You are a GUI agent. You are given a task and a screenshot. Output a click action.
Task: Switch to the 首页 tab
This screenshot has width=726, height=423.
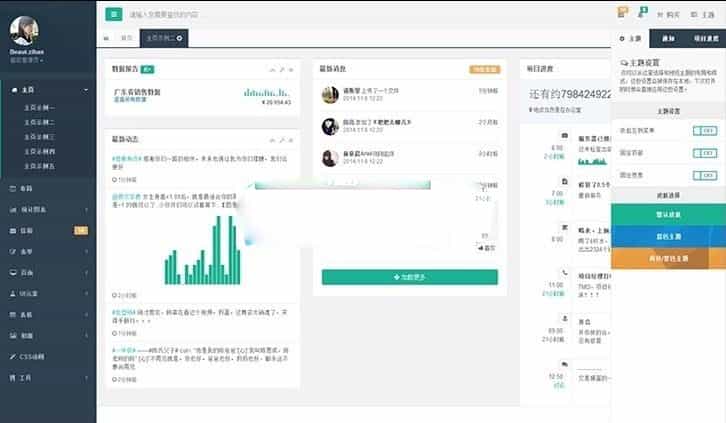point(126,38)
